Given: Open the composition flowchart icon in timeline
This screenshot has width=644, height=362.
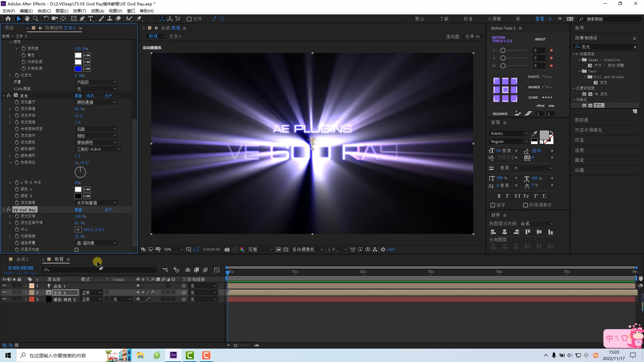Looking at the screenshot, I should point(165,270).
